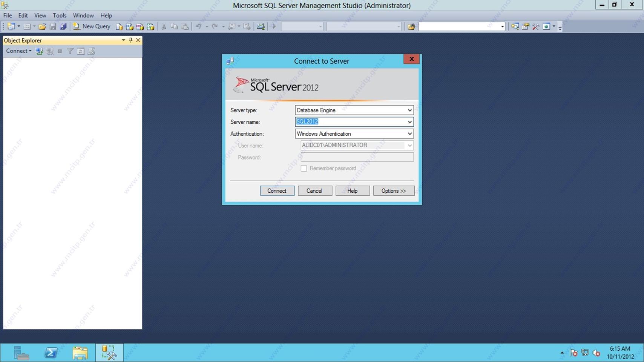Click the Find in Files binoculars icon
The width and height of the screenshot is (644, 362).
point(411,26)
